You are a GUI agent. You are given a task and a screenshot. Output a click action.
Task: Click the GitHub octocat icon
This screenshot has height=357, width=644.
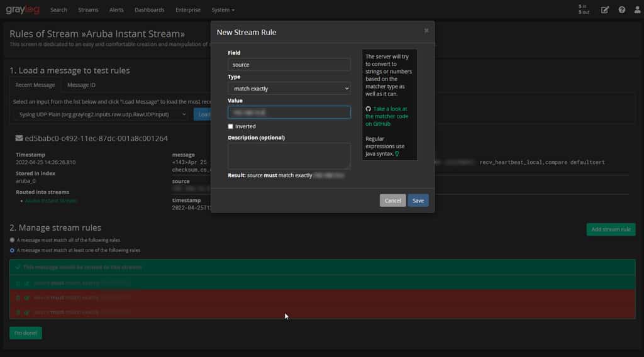pyautogui.click(x=368, y=109)
